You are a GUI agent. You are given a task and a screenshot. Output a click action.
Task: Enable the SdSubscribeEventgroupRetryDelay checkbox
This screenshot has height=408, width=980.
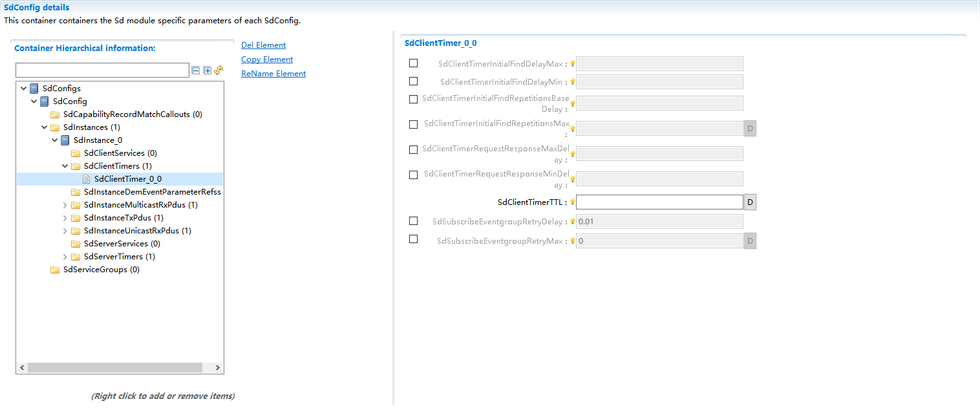pos(413,220)
